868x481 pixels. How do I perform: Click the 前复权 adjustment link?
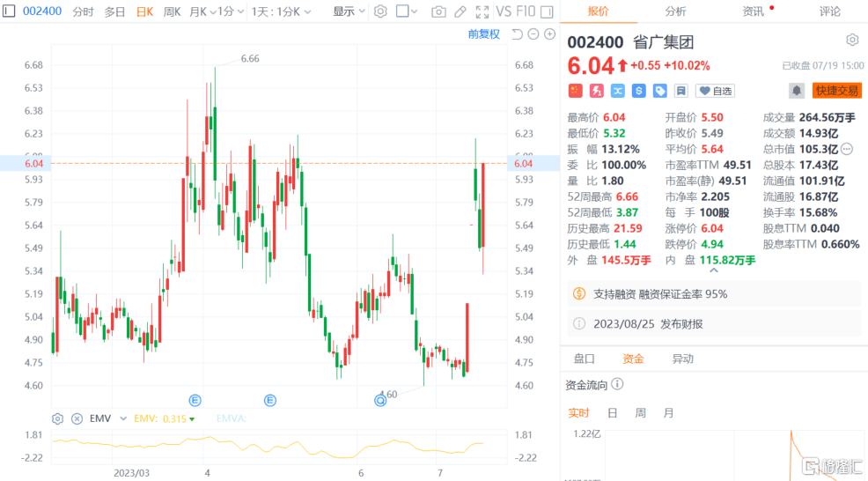(x=483, y=34)
